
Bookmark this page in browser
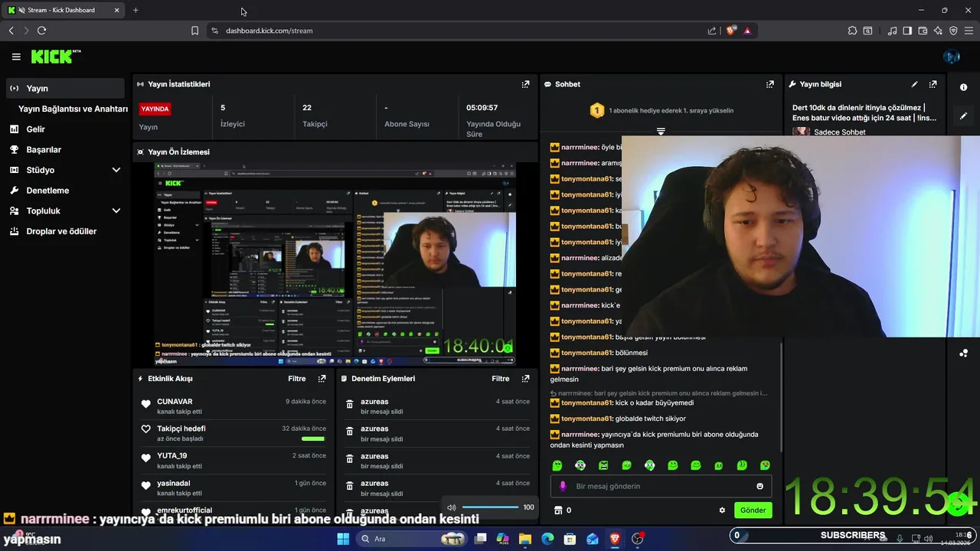tap(194, 31)
